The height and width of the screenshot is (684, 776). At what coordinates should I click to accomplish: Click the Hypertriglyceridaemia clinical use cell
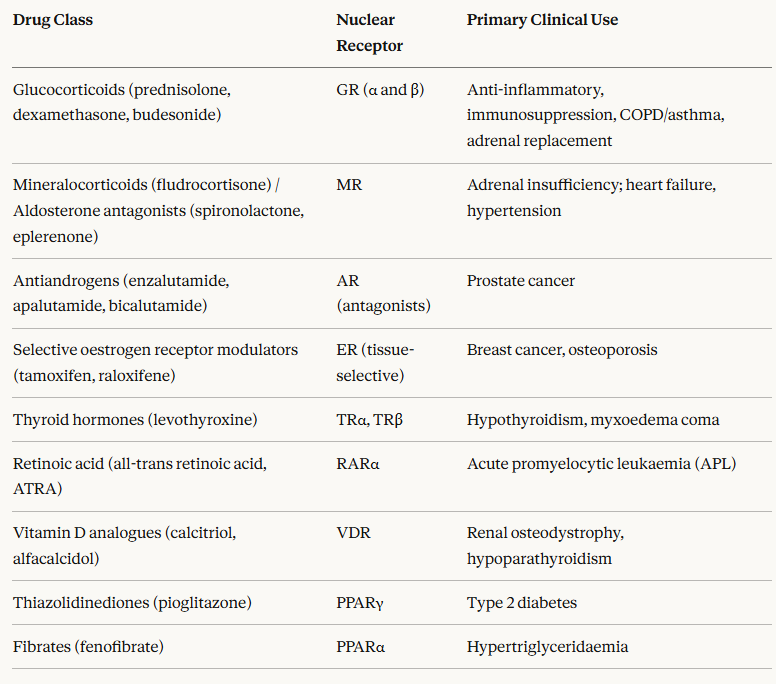pyautogui.click(x=547, y=647)
